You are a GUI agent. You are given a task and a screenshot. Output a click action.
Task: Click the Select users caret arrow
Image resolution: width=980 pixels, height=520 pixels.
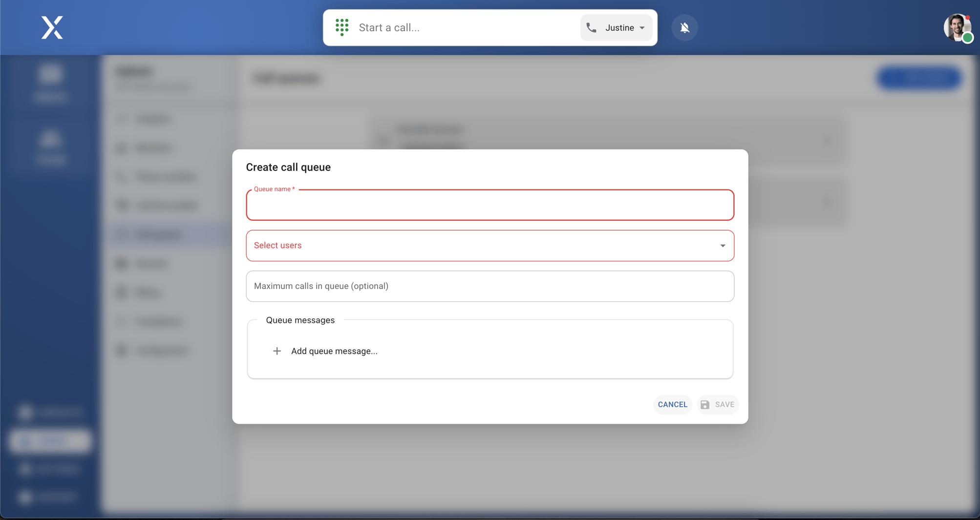[x=723, y=246]
